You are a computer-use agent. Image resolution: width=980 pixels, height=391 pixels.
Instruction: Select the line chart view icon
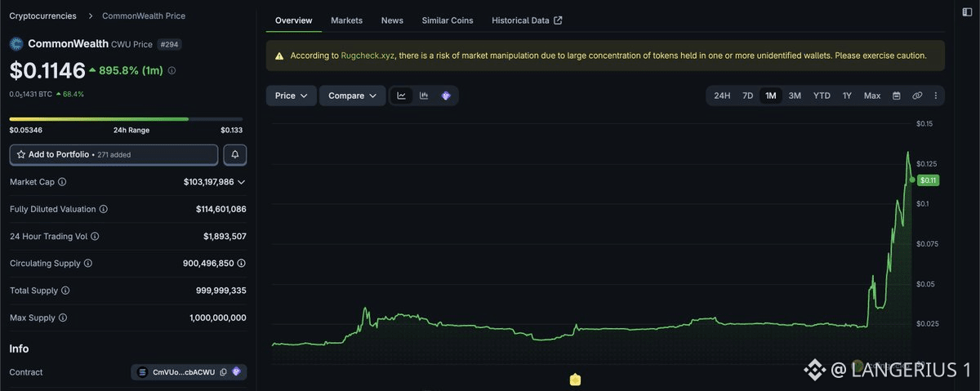(x=402, y=96)
